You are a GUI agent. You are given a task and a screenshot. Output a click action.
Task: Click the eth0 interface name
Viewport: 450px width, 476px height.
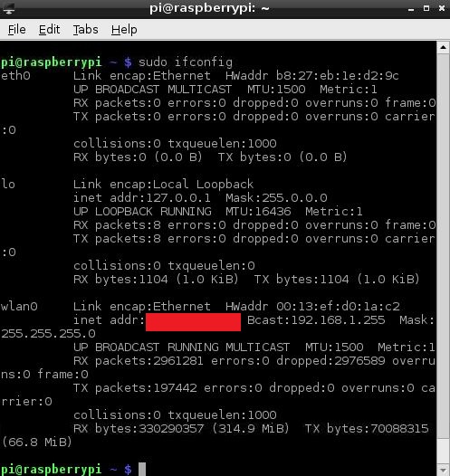point(15,76)
